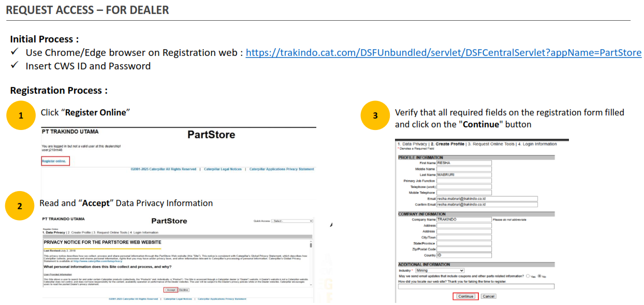Click '2. Create Profile' step above the profile form
The width and height of the screenshot is (644, 305).
447,144
